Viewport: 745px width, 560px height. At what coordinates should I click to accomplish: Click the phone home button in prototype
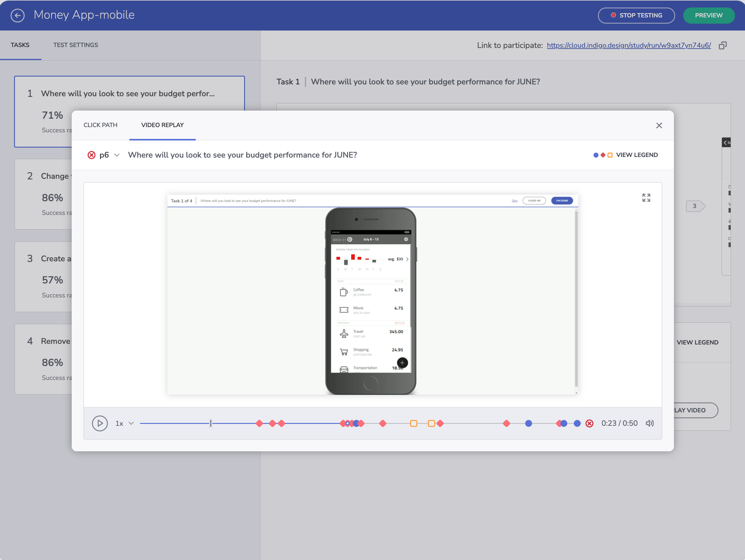click(x=371, y=383)
